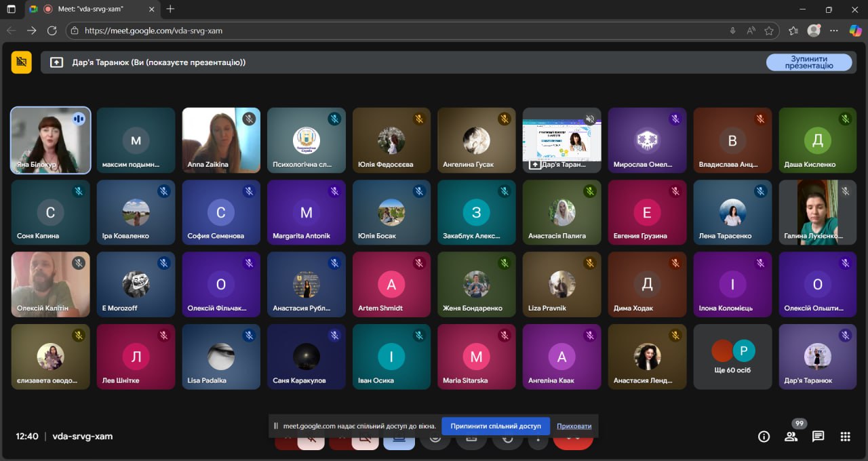This screenshot has width=868, height=461.
Task: Open the meeting details info icon
Action: 764,437
